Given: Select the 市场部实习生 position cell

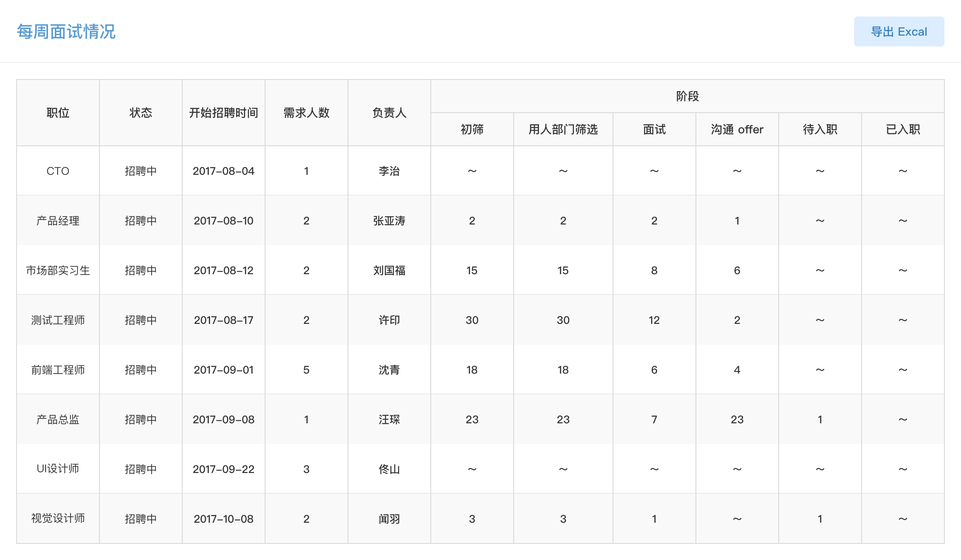Looking at the screenshot, I should coord(58,270).
